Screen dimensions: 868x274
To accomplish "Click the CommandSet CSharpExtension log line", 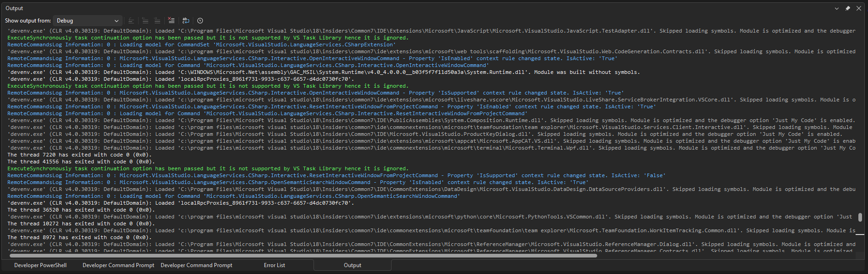I will pos(202,45).
